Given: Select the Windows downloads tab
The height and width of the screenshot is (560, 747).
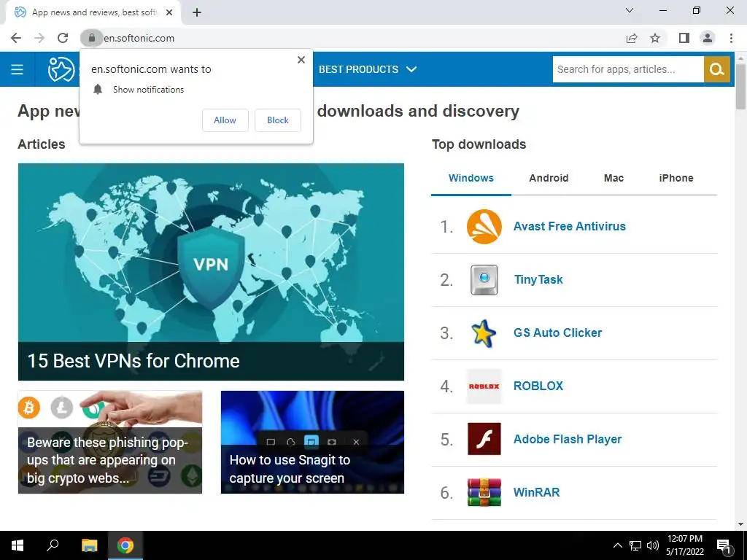Looking at the screenshot, I should [471, 178].
